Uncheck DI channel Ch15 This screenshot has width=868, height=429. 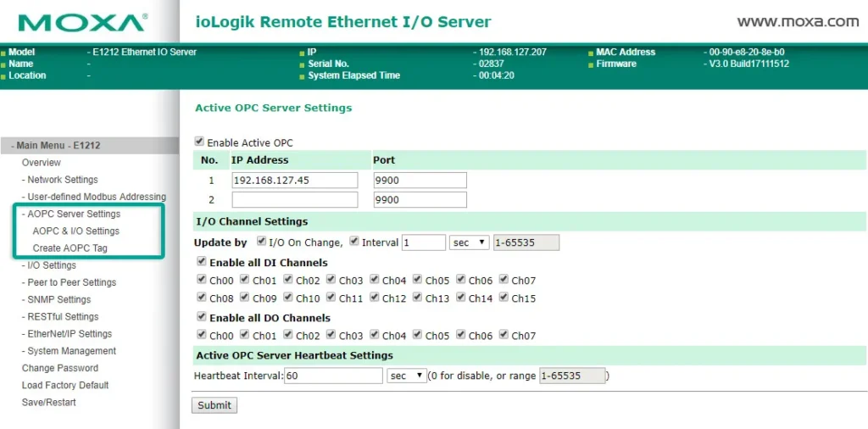tap(504, 298)
